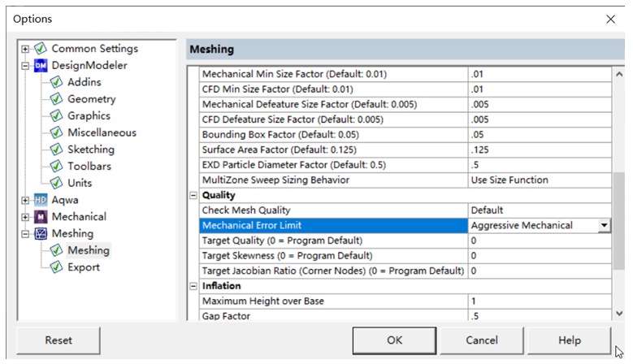Screen dimensions: 633x364
Task: Edit Bounding Box Factor value
Action: tap(540, 135)
